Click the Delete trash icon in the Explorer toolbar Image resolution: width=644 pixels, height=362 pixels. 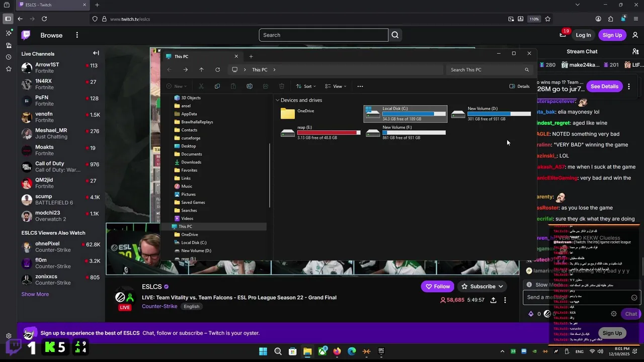282,86
